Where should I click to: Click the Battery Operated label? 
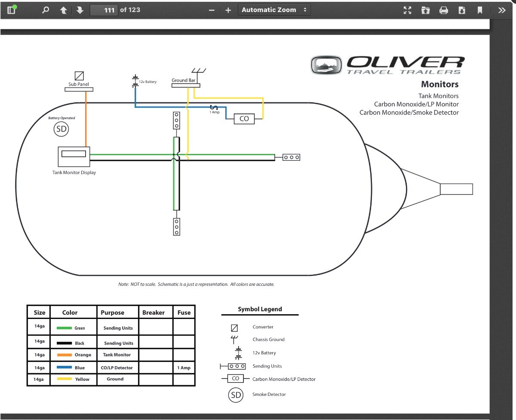click(x=61, y=118)
